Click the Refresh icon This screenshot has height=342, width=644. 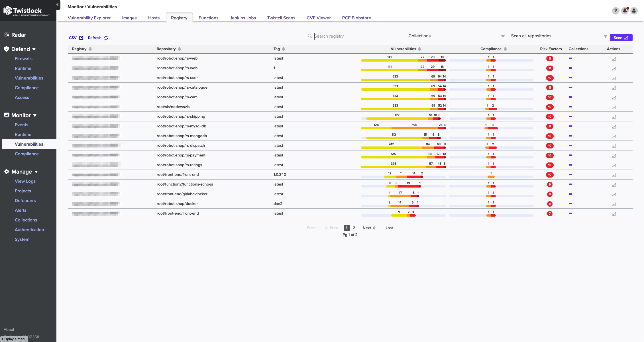coord(106,38)
